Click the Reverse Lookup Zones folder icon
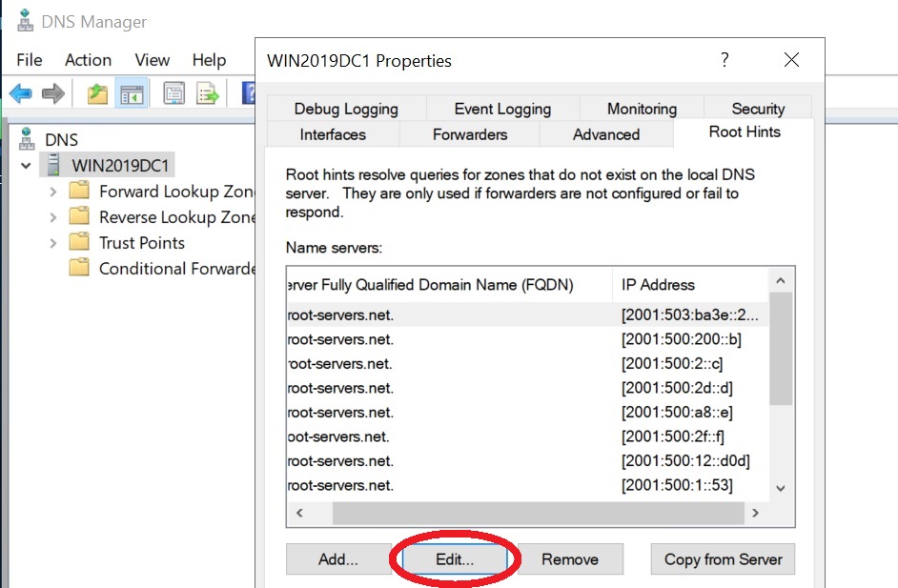 (79, 216)
